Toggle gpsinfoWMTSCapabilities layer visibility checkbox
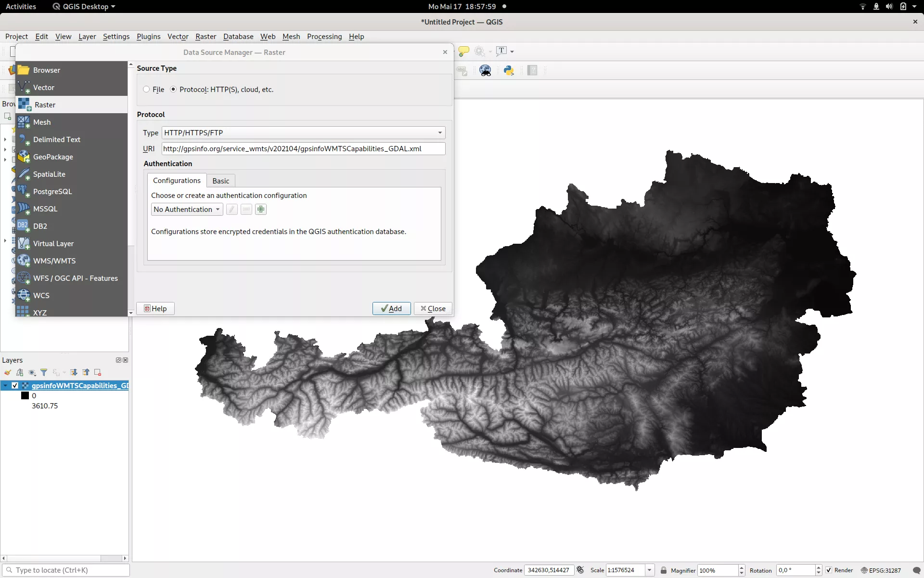Viewport: 924px width, 578px height. click(x=15, y=385)
